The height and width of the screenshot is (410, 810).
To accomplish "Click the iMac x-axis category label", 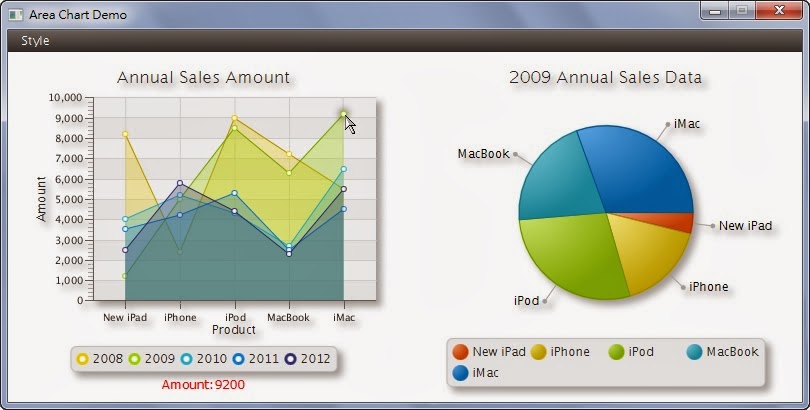I will [x=344, y=318].
